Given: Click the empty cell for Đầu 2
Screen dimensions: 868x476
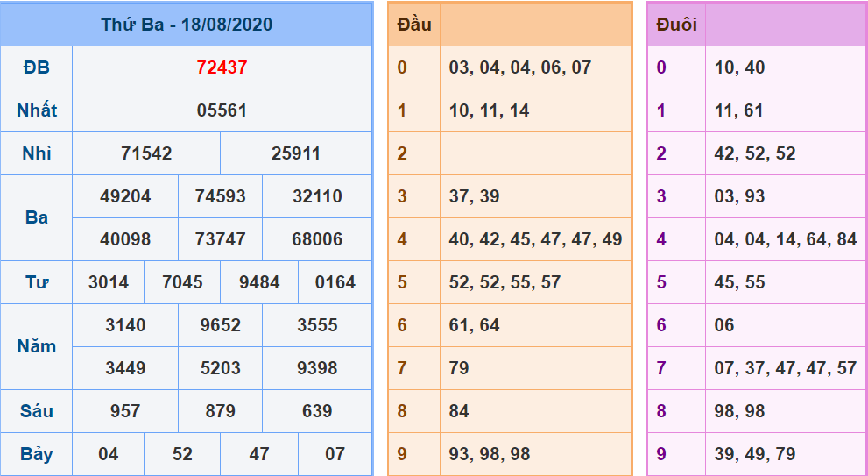Looking at the screenshot, I should coord(535,153).
